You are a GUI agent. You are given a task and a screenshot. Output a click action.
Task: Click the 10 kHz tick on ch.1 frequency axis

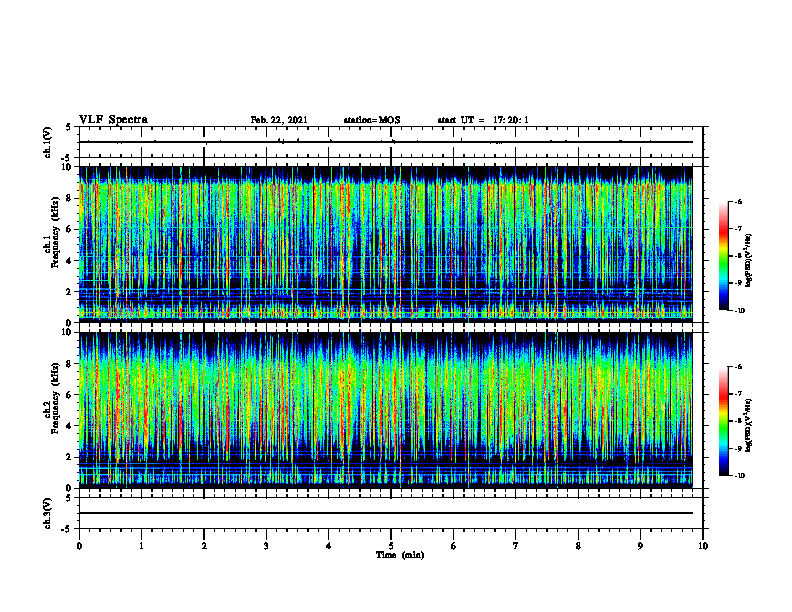[69, 167]
